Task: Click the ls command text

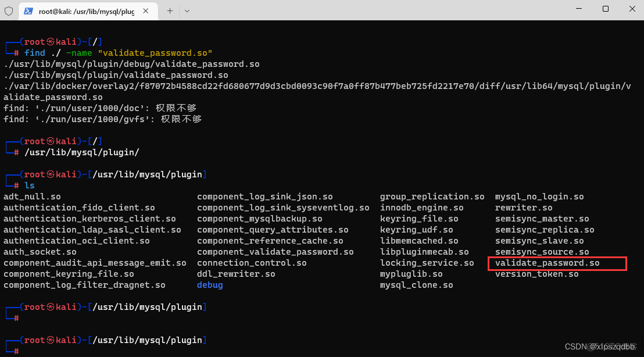Action: click(30, 185)
